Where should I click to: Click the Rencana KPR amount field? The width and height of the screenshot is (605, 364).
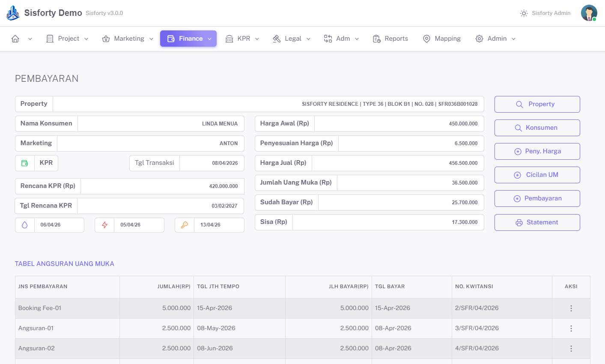tap(162, 186)
